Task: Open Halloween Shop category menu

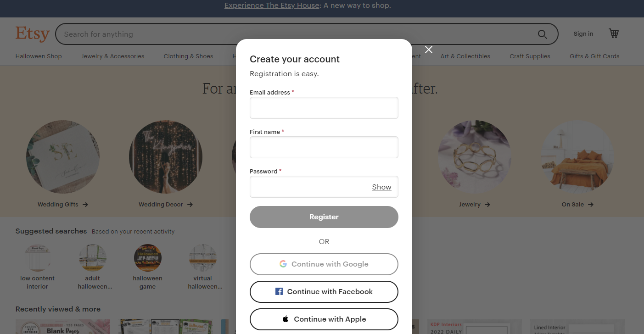Action: (39, 56)
